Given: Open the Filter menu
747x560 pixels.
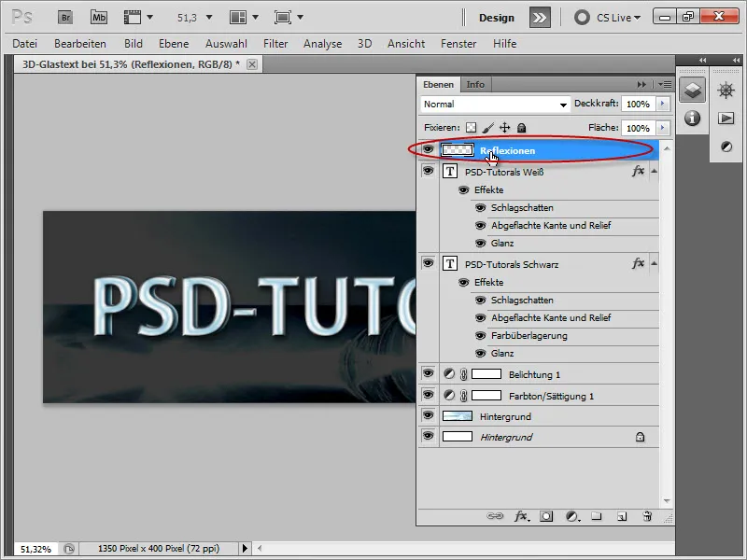Looking at the screenshot, I should pyautogui.click(x=275, y=44).
